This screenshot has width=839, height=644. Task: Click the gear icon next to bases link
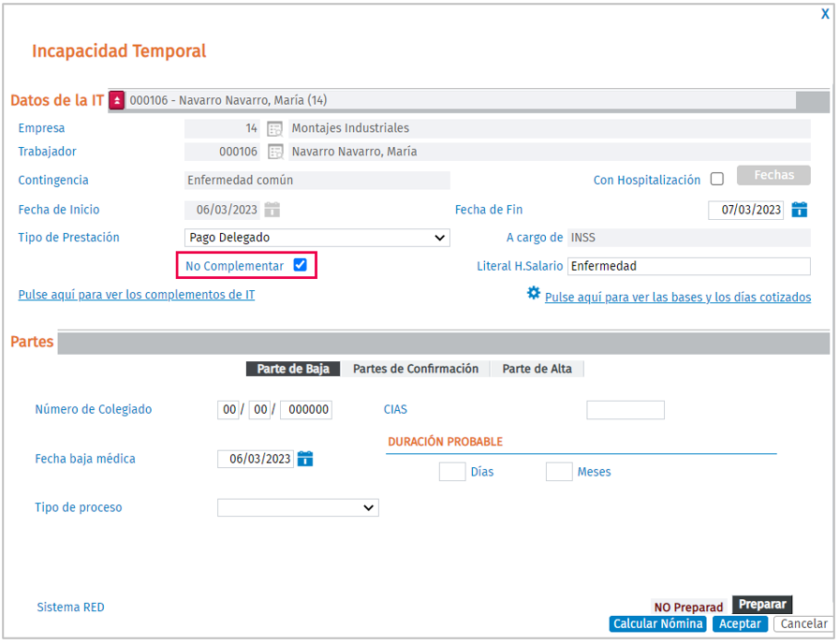[534, 293]
